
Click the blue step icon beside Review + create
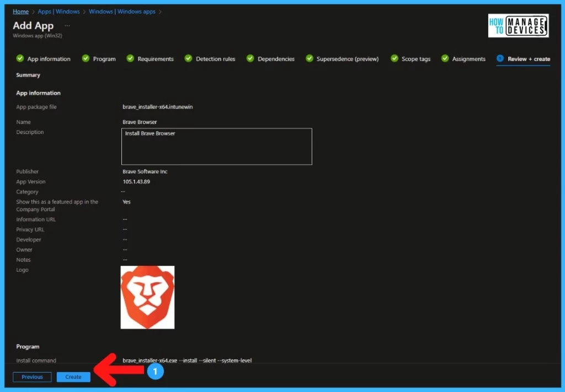[500, 58]
